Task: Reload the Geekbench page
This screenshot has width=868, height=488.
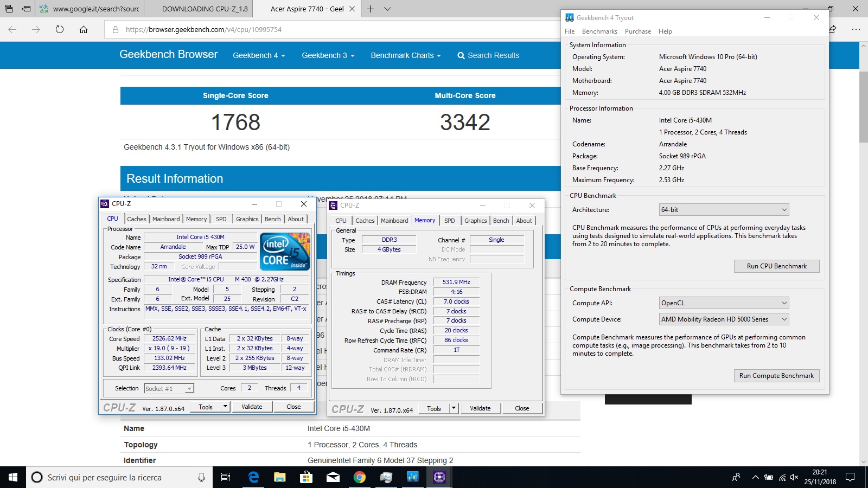Action: pos(60,29)
